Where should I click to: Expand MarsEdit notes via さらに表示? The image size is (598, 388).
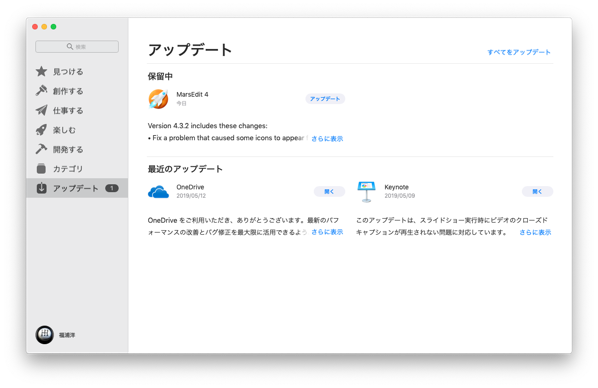pos(327,138)
